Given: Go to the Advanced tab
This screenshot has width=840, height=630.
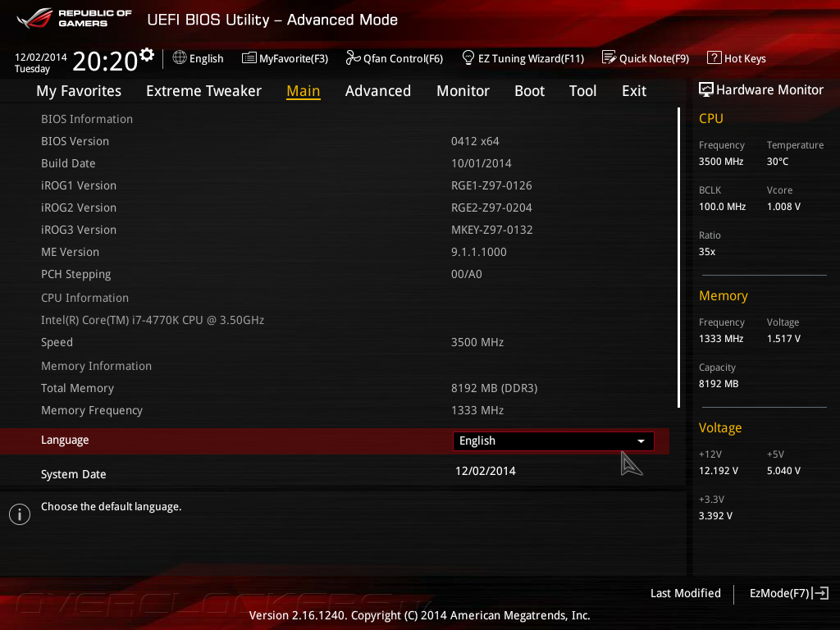Looking at the screenshot, I should [x=377, y=91].
